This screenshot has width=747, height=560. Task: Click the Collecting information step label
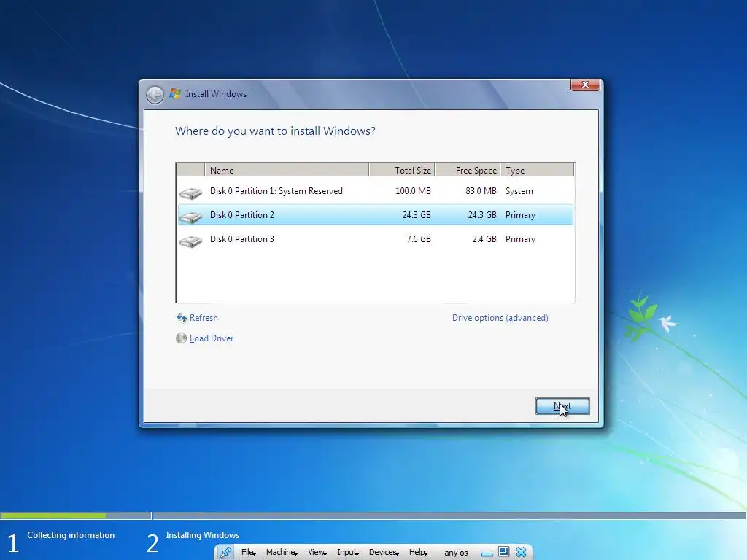pyautogui.click(x=71, y=535)
